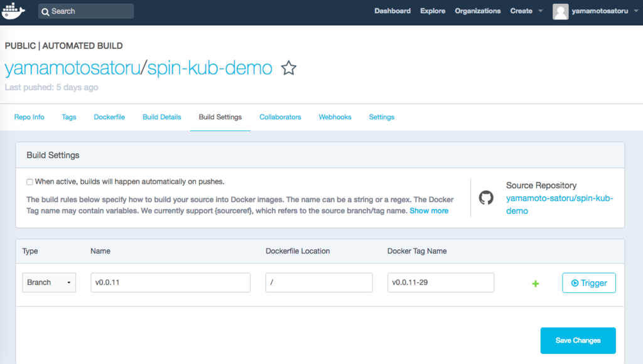This screenshot has width=643, height=364.
Task: Expand the user account menu arrow
Action: coord(636,11)
